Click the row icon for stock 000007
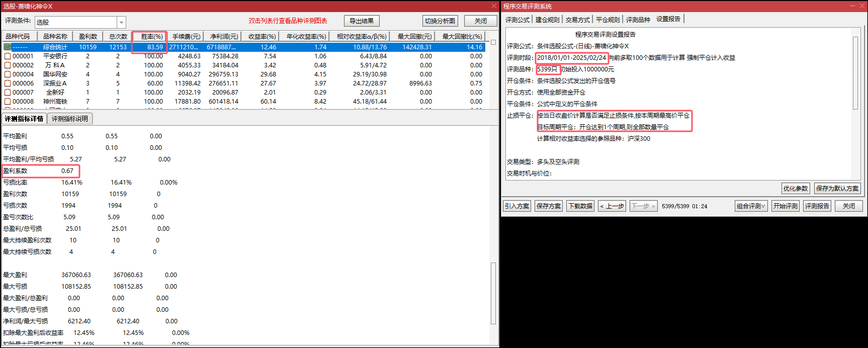The height and width of the screenshot is (348, 868). coord(7,93)
